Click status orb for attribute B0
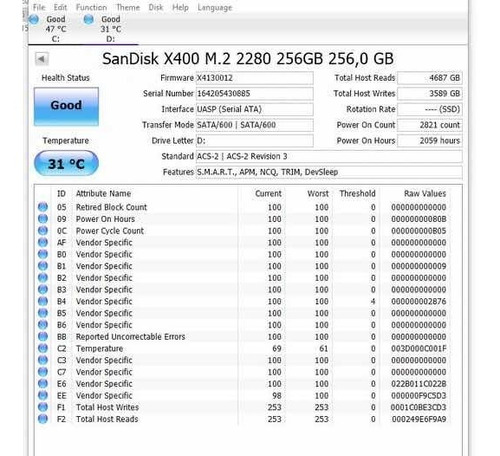The image size is (500, 456). pyautogui.click(x=43, y=254)
